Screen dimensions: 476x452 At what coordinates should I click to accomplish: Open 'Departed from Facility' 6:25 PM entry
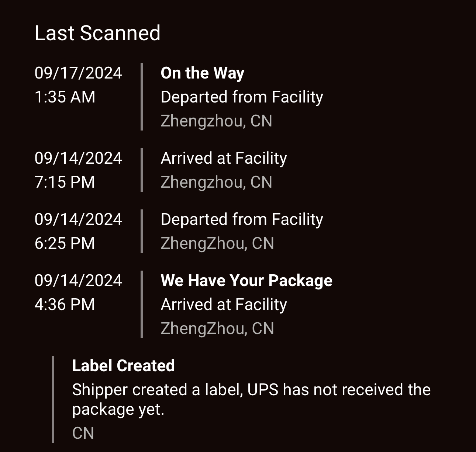click(242, 219)
